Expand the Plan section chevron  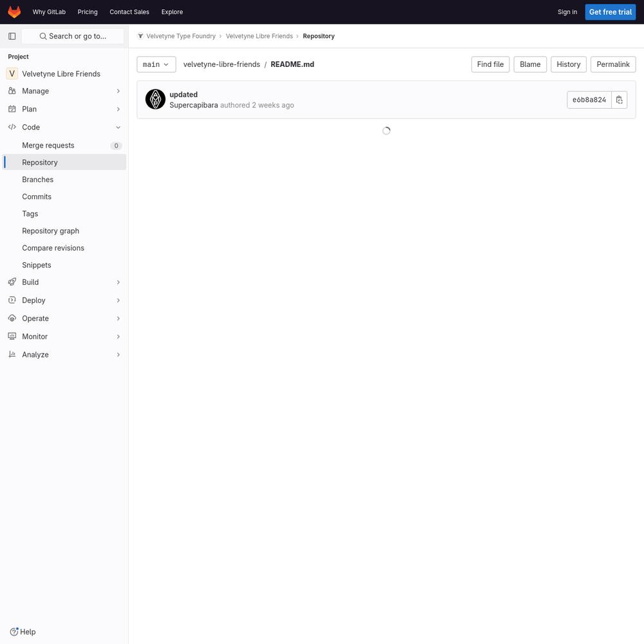tap(118, 109)
